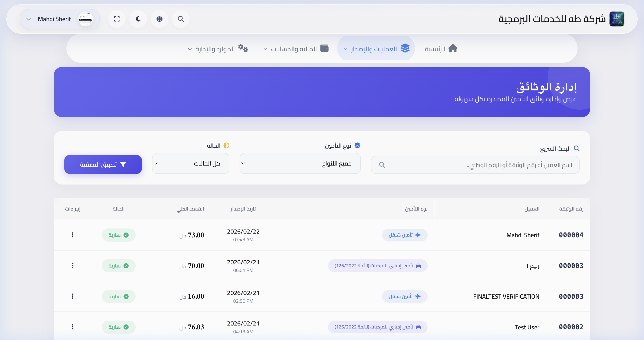Open the actions menu for document 000004

point(73,235)
